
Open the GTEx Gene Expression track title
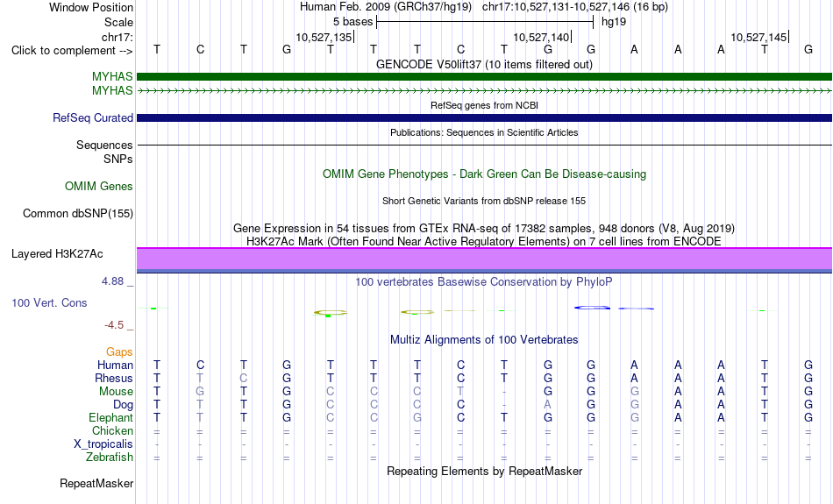coord(484,229)
